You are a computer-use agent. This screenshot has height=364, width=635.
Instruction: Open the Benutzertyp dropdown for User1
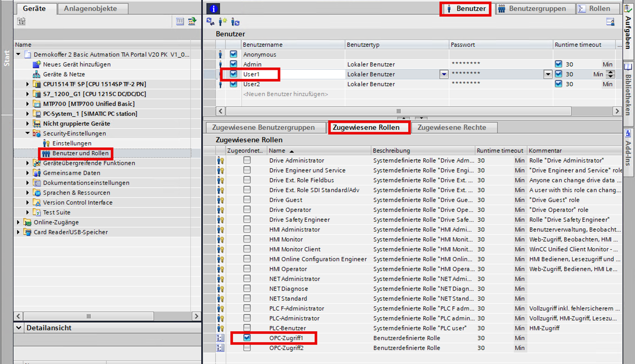click(x=444, y=74)
